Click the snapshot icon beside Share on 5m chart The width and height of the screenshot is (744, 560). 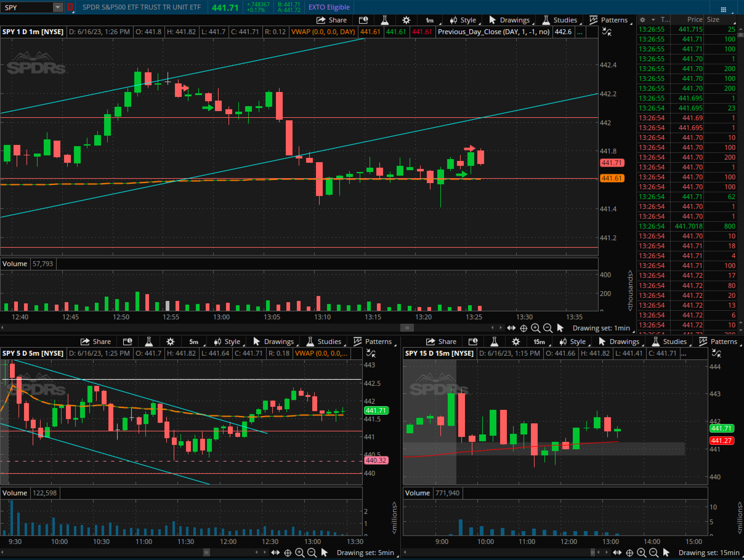[x=127, y=342]
